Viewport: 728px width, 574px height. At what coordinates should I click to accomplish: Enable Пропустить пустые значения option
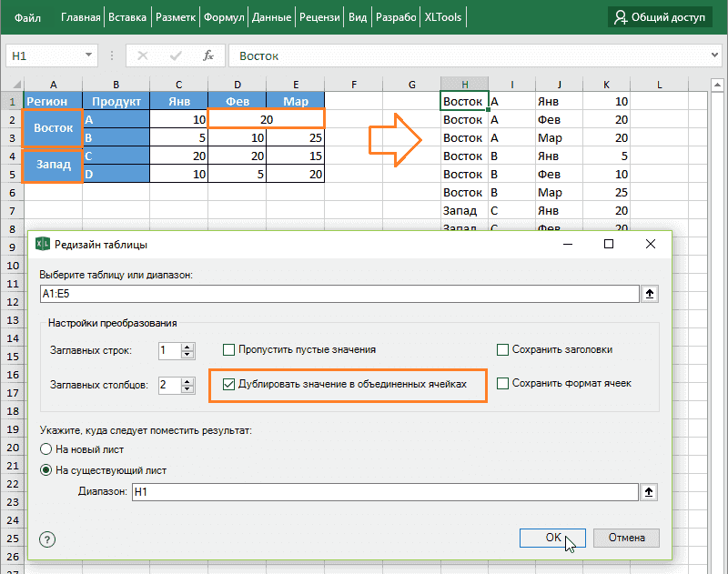click(228, 349)
